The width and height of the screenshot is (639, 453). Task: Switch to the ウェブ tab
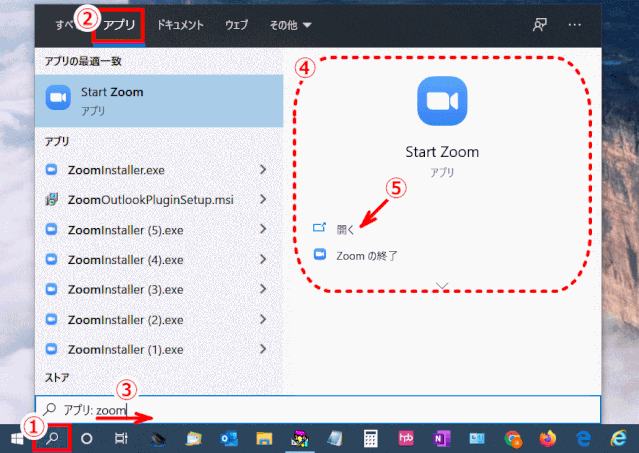coord(236,25)
